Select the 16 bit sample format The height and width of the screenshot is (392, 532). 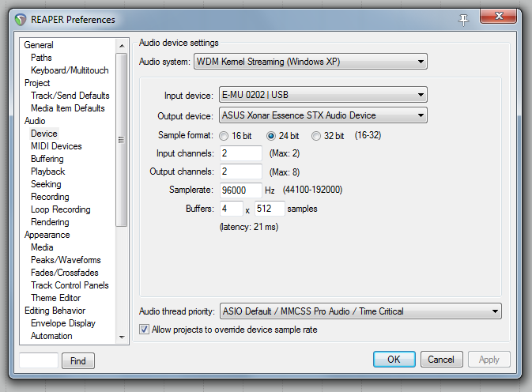point(224,136)
